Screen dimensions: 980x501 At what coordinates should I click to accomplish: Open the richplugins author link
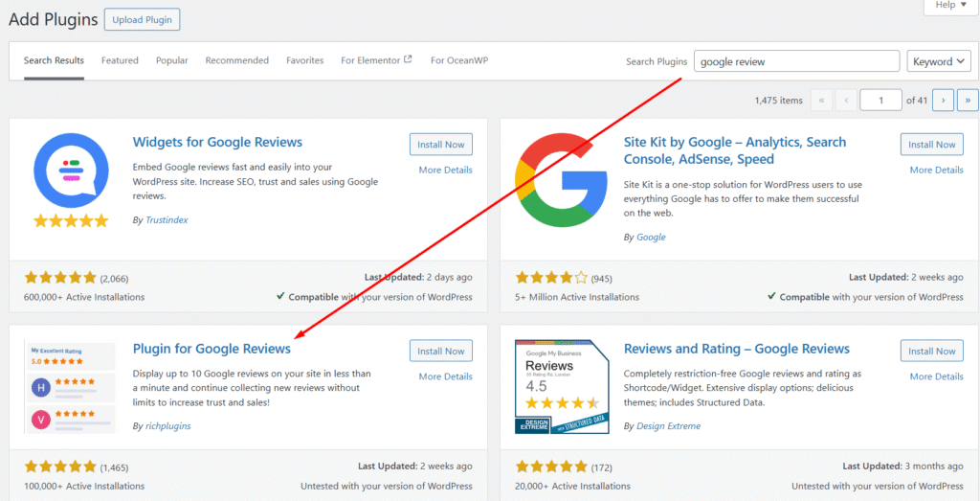pyautogui.click(x=167, y=426)
